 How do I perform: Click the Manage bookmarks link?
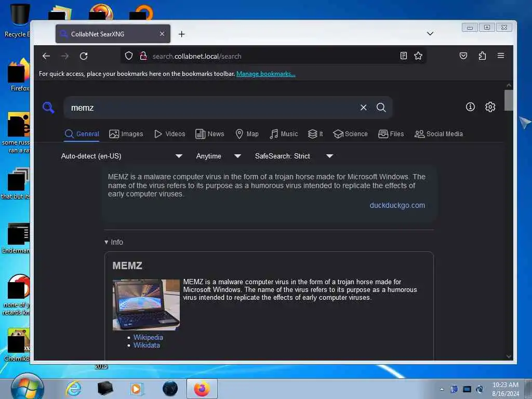tap(265, 74)
